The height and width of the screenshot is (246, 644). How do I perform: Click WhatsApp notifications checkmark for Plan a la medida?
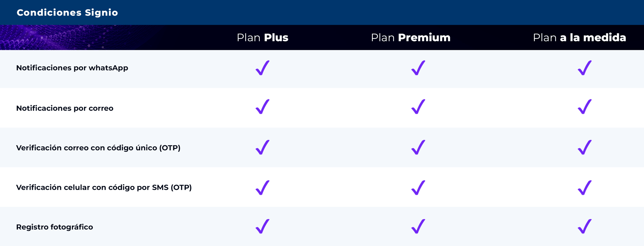584,68
